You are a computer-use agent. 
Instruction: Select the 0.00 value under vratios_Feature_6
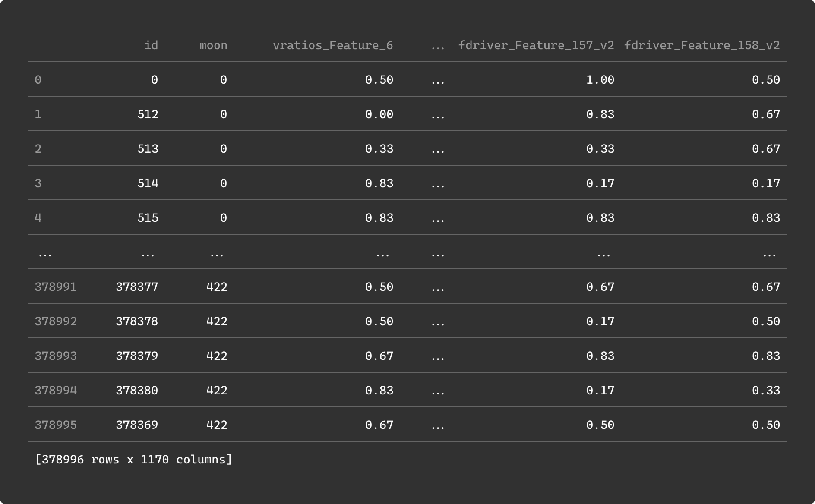(379, 114)
